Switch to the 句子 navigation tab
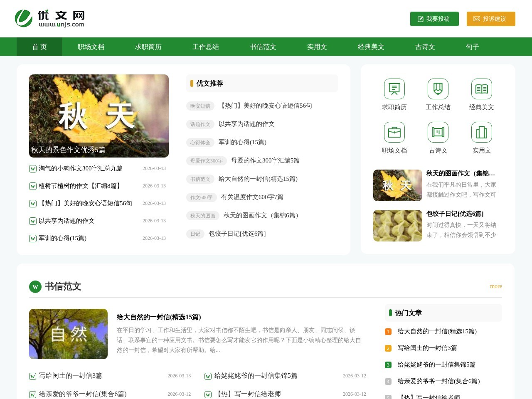532x399 pixels. [472, 47]
